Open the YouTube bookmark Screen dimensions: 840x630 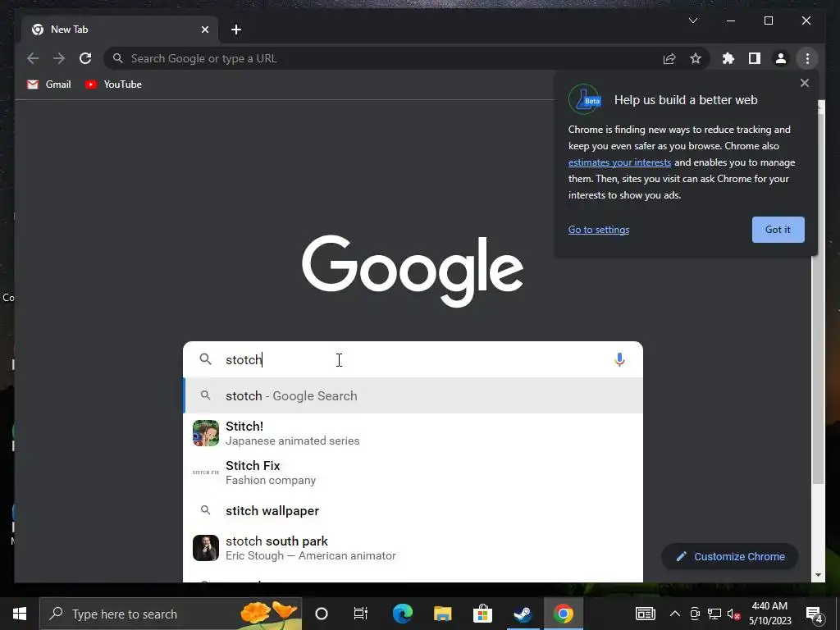[113, 84]
